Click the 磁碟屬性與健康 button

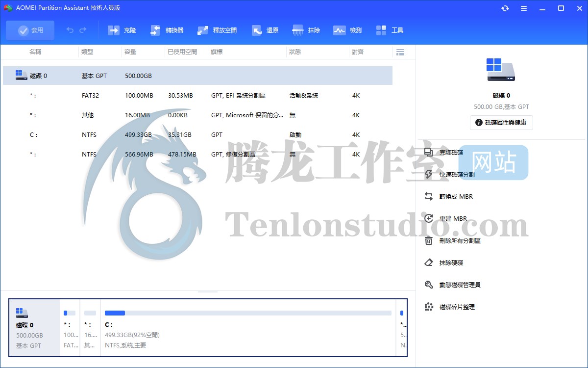coord(501,123)
